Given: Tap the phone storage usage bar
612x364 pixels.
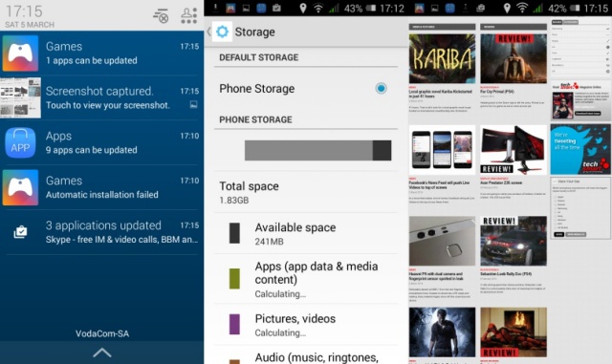Looking at the screenshot, I should pyautogui.click(x=317, y=151).
